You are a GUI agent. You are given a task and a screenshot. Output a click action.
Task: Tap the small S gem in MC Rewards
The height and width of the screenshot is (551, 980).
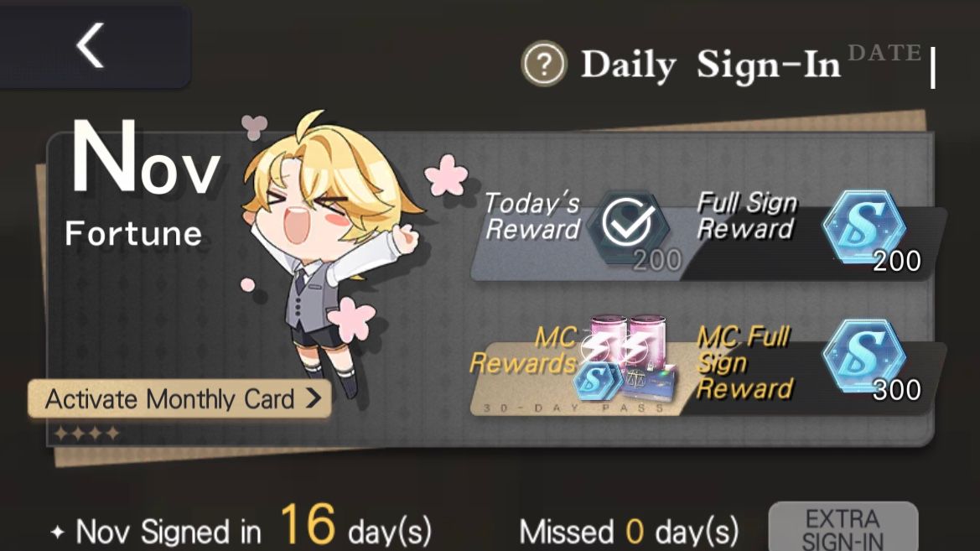597,380
